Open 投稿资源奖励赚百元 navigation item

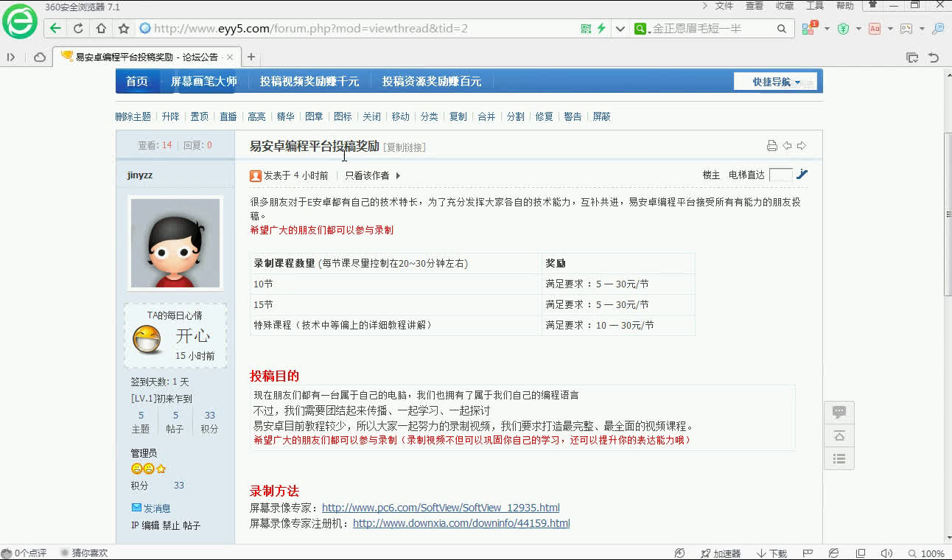(432, 81)
